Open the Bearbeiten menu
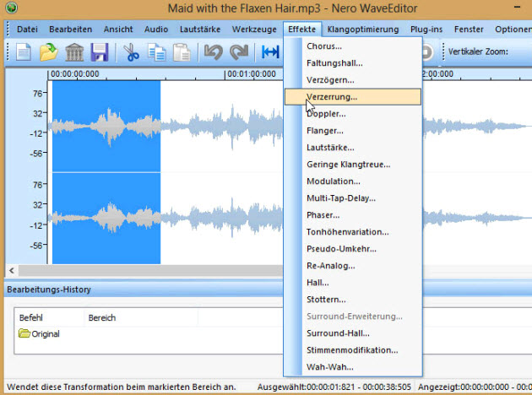This screenshot has height=395, width=532. coord(71,30)
